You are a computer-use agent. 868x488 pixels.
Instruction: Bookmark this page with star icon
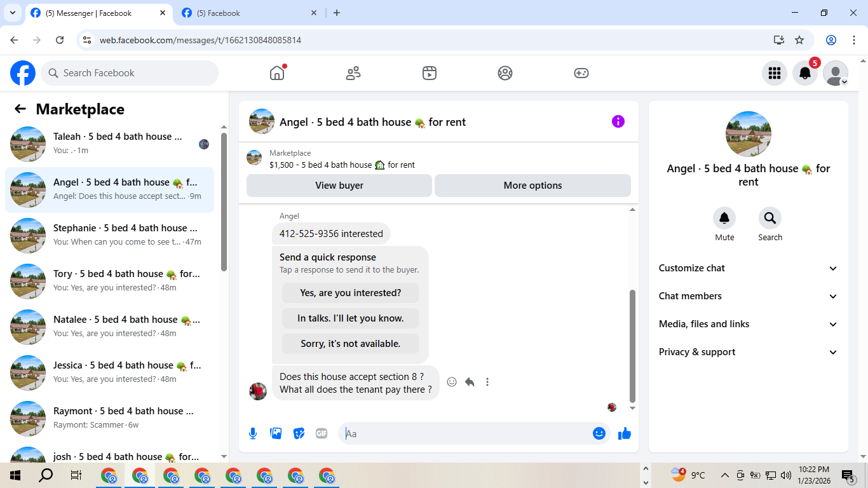click(799, 40)
